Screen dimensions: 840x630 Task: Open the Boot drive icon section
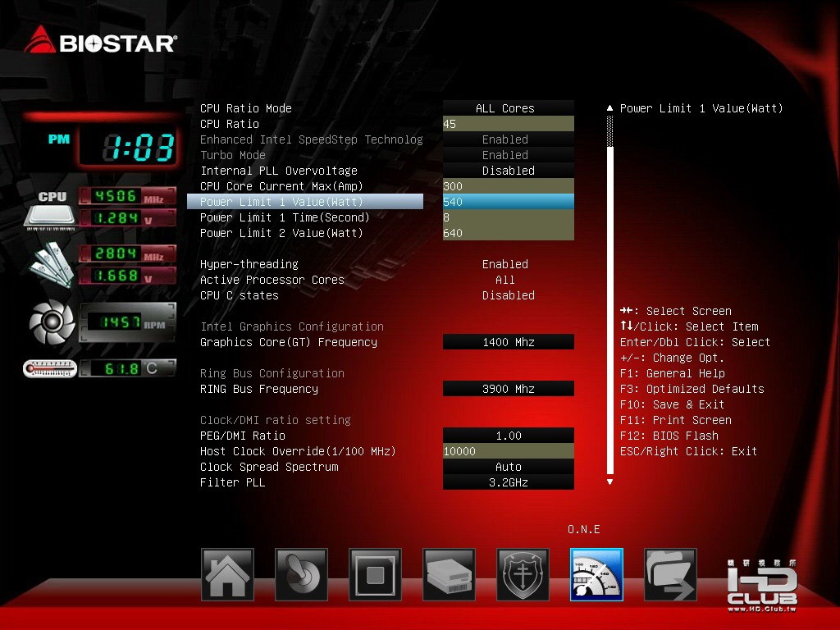[x=449, y=575]
